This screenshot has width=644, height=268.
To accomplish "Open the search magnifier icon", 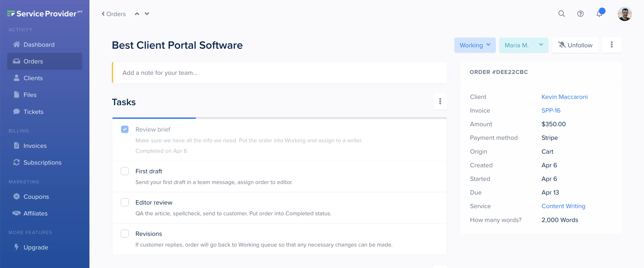I will 561,14.
